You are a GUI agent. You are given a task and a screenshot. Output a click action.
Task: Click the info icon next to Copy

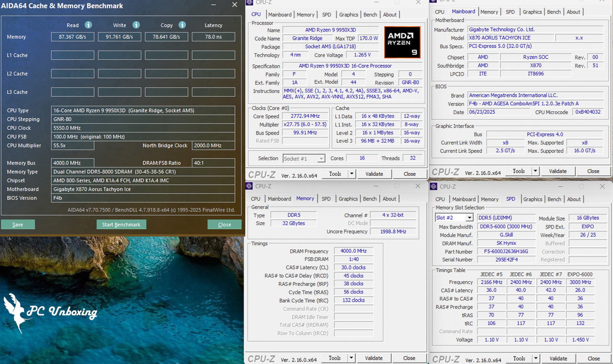click(182, 25)
